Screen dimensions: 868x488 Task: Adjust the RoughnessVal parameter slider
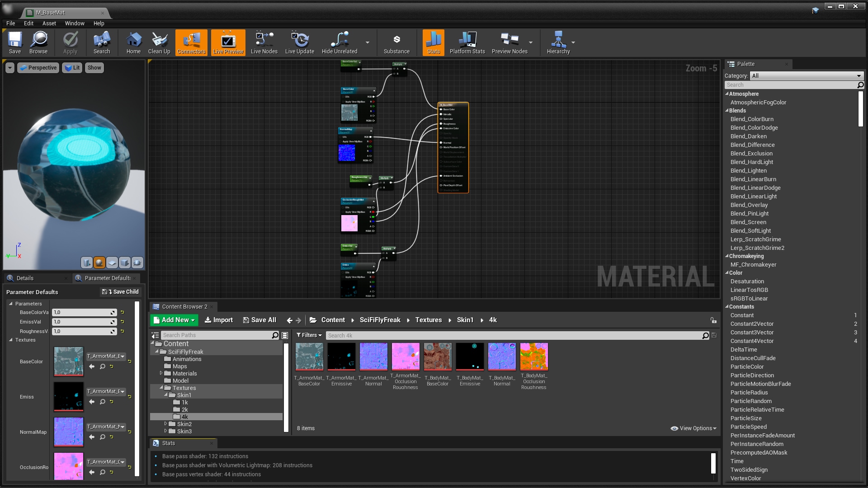(x=85, y=331)
